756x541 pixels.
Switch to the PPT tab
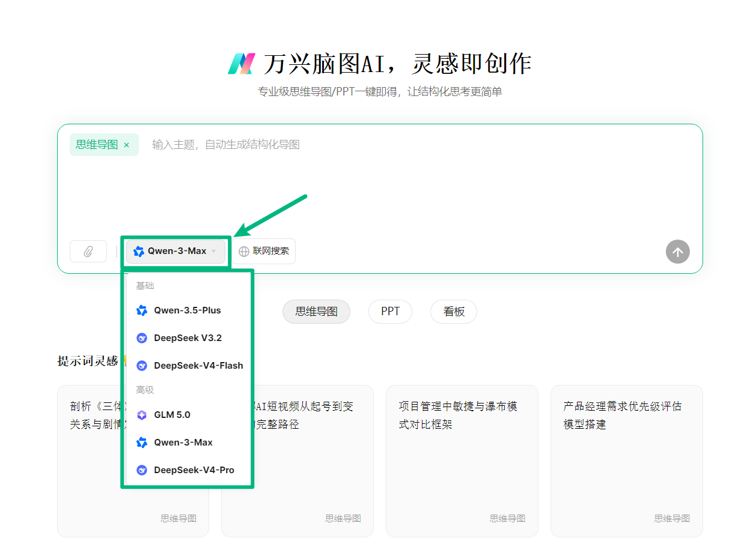click(390, 312)
